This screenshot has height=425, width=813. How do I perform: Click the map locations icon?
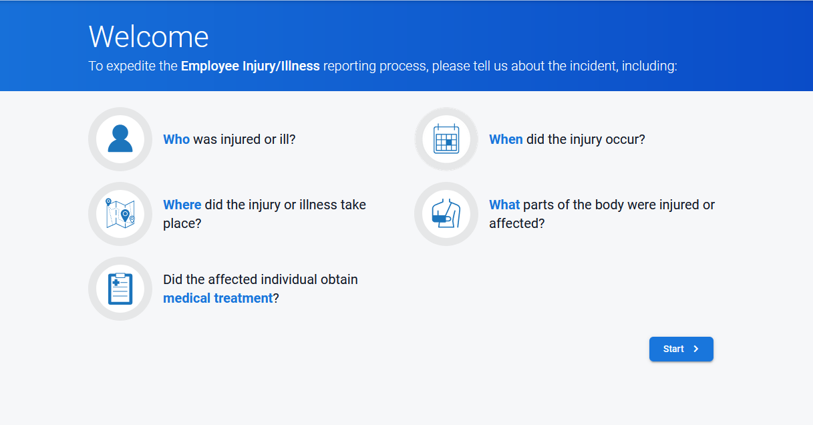click(120, 214)
